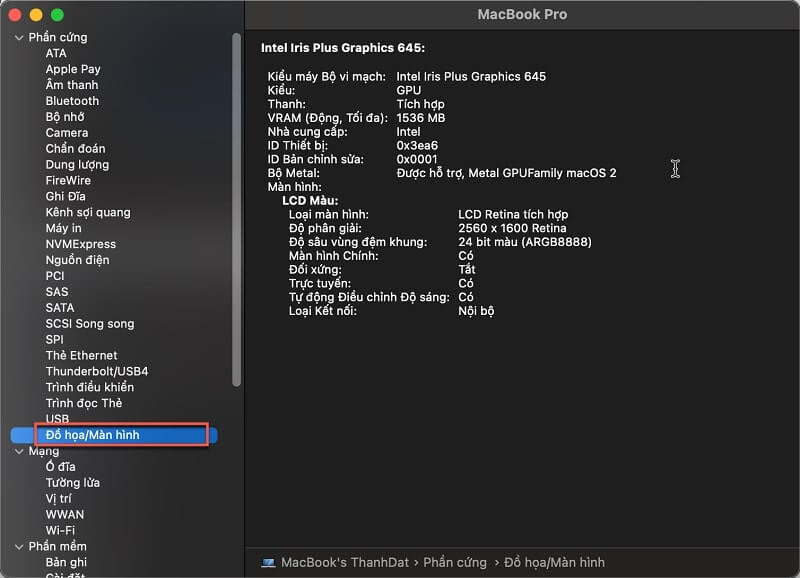This screenshot has height=578, width=800.
Task: Click the Nội bộ connection value
Action: point(476,311)
